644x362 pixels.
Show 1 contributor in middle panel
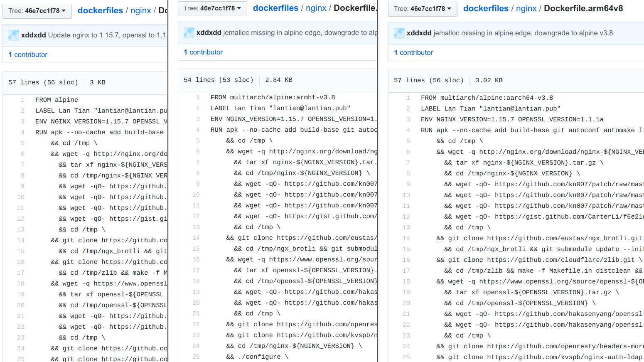pyautogui.click(x=203, y=52)
